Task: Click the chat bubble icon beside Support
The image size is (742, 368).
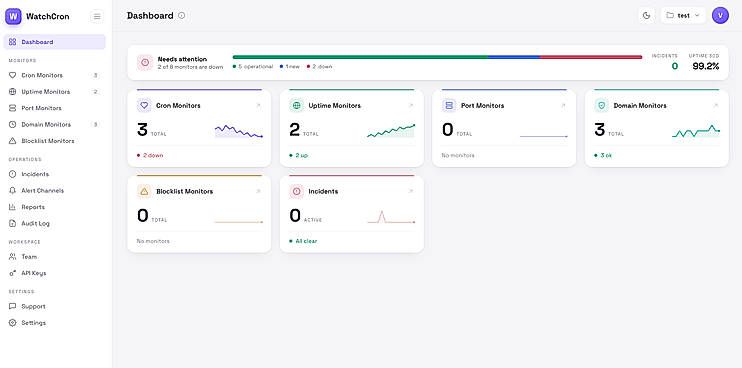Action: (x=13, y=306)
